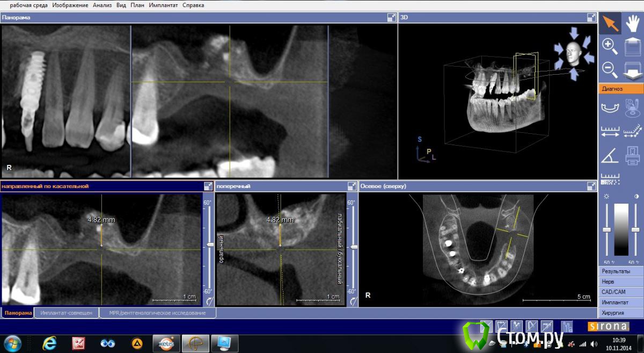Open the Анализ menu
Viewport: 644px width, 353px height.
(x=102, y=5)
